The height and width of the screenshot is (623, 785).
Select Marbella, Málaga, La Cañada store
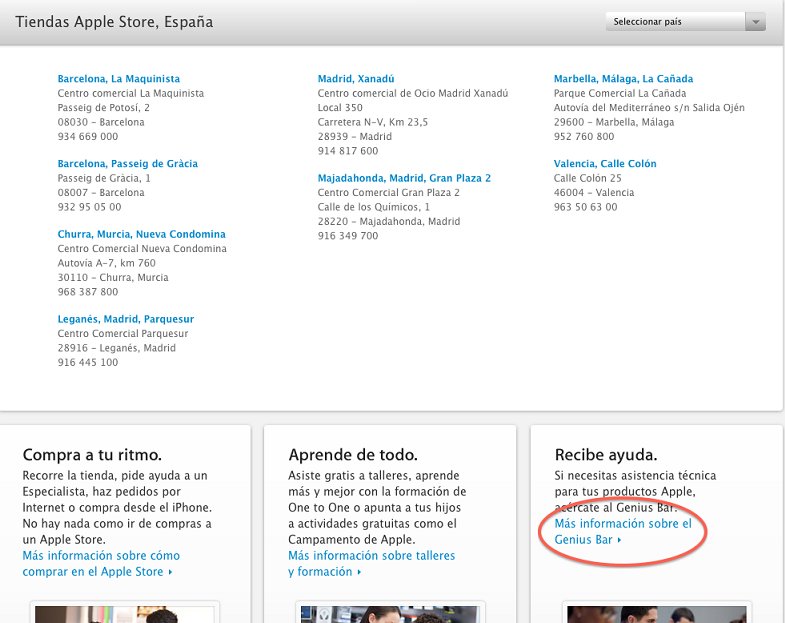(623, 79)
